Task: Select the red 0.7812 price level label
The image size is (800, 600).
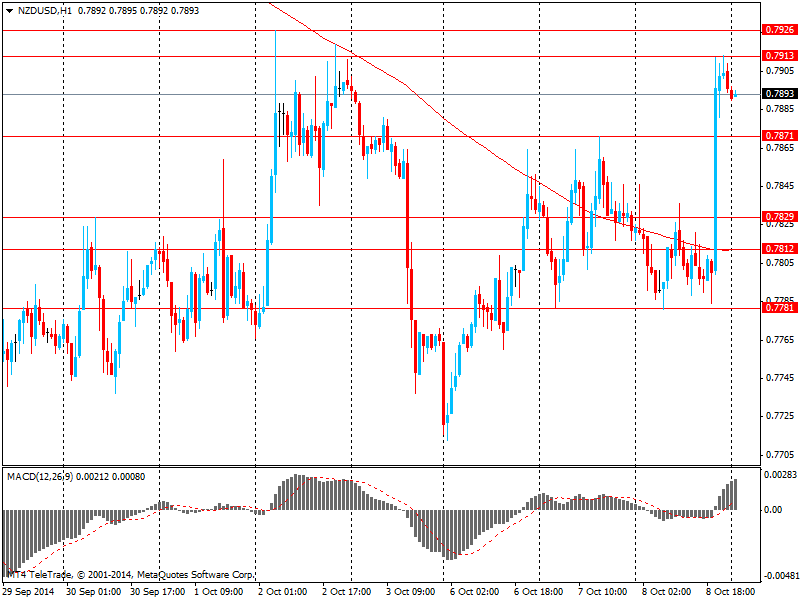Action: tap(779, 248)
